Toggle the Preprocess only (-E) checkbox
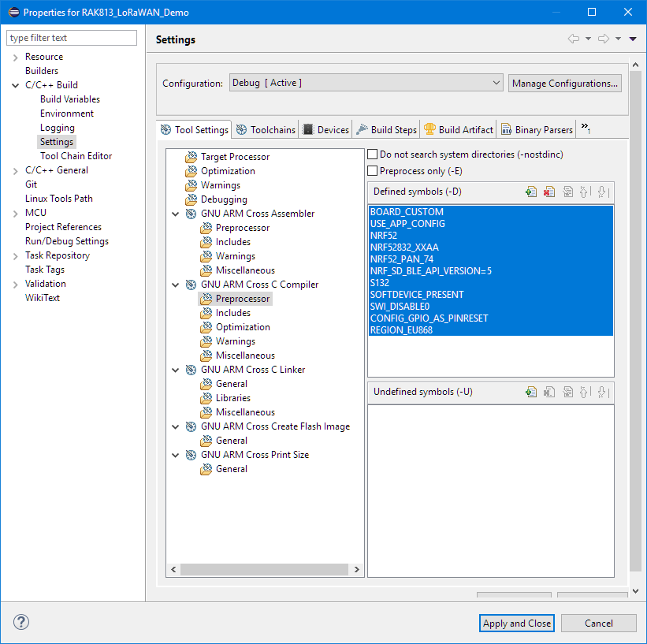Image resolution: width=647 pixels, height=644 pixels. [x=374, y=171]
